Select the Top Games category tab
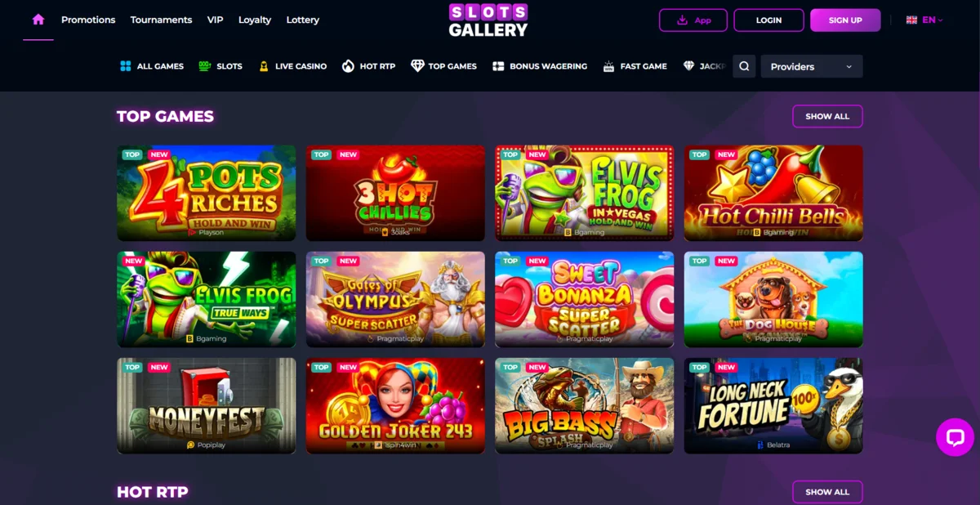The image size is (980, 505). click(x=443, y=66)
